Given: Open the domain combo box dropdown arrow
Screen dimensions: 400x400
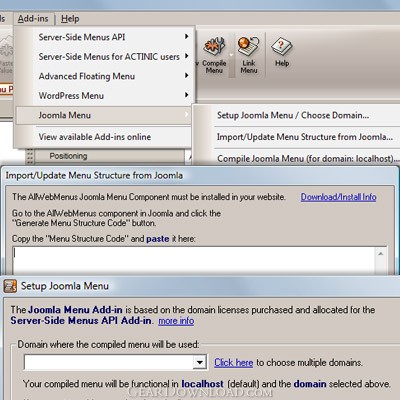Looking at the screenshot, I should point(200,362).
